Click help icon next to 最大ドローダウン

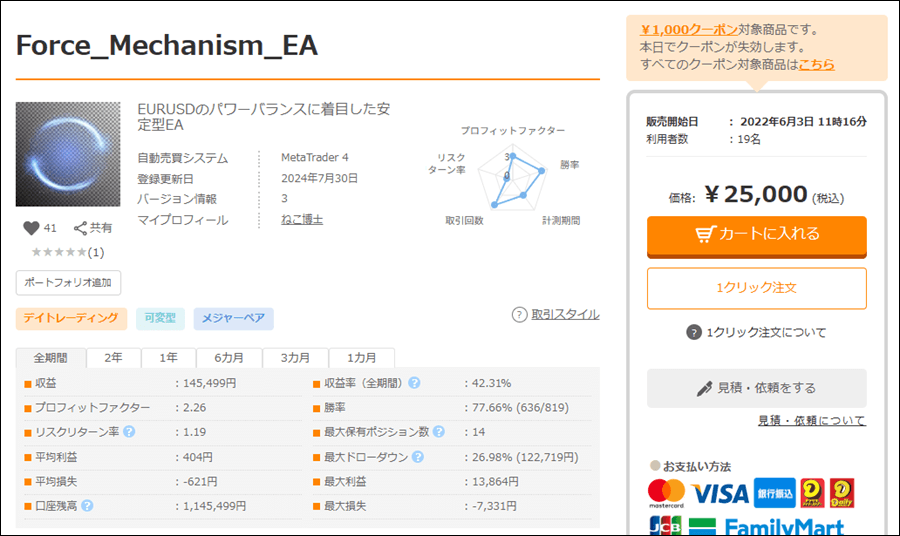click(x=417, y=457)
